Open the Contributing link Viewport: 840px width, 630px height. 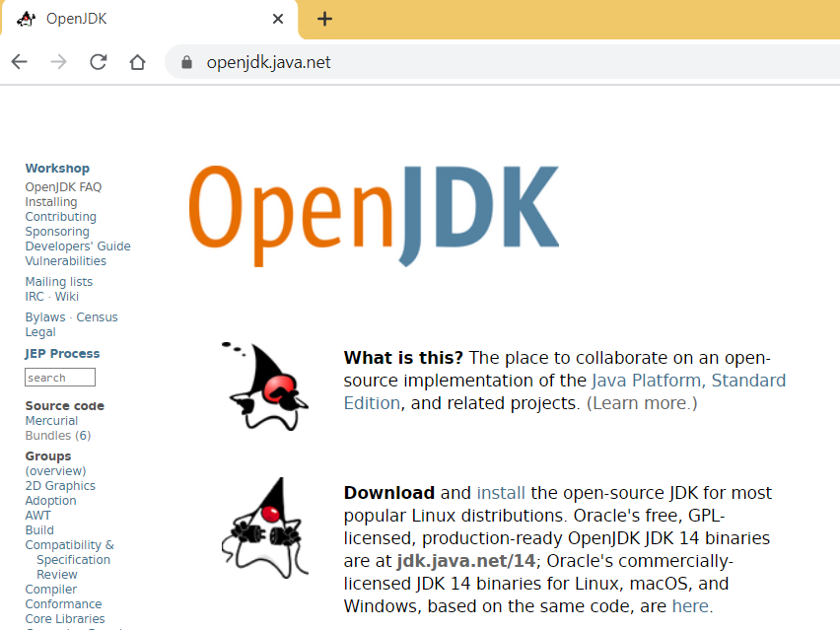60,217
